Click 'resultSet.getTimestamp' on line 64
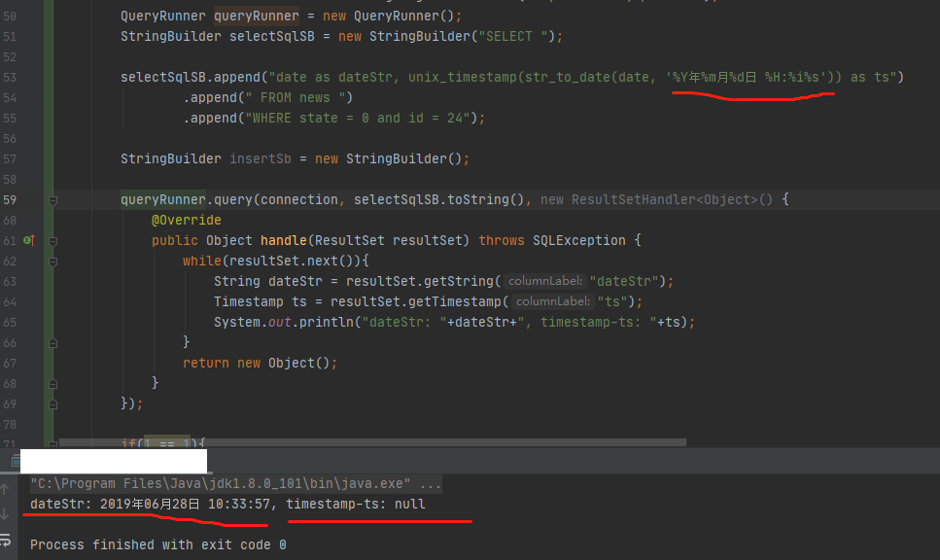Viewport: 940px width, 560px height. (415, 301)
